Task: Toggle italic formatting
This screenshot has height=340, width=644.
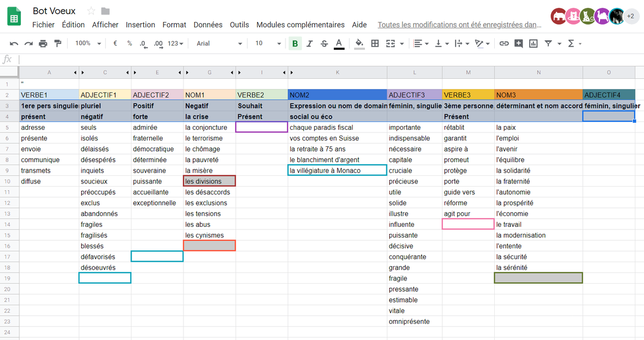Action: pos(309,43)
